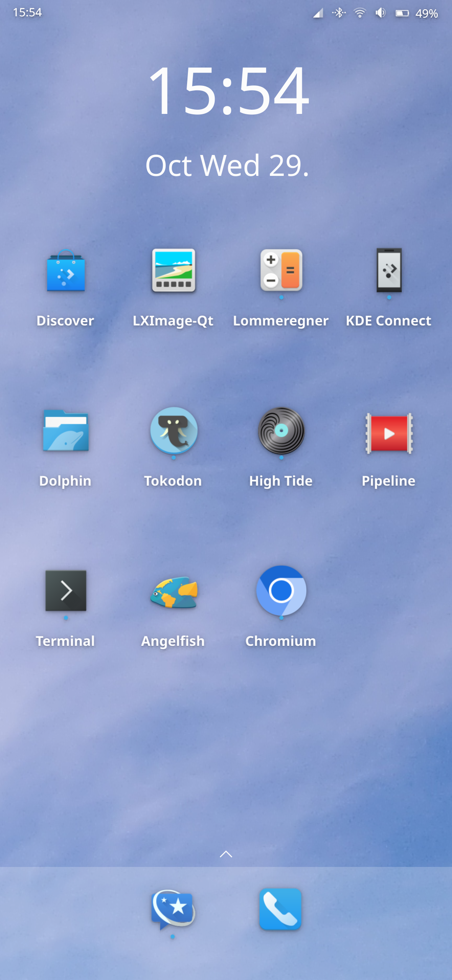Tap the large 15:54 clock widget
452x980 pixels.
click(x=228, y=91)
